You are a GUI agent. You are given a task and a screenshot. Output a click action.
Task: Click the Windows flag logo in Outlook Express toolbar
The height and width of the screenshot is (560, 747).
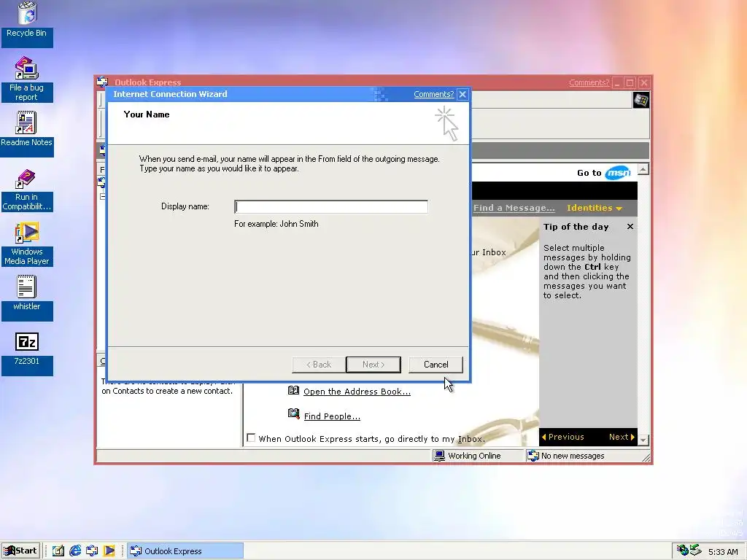point(640,101)
